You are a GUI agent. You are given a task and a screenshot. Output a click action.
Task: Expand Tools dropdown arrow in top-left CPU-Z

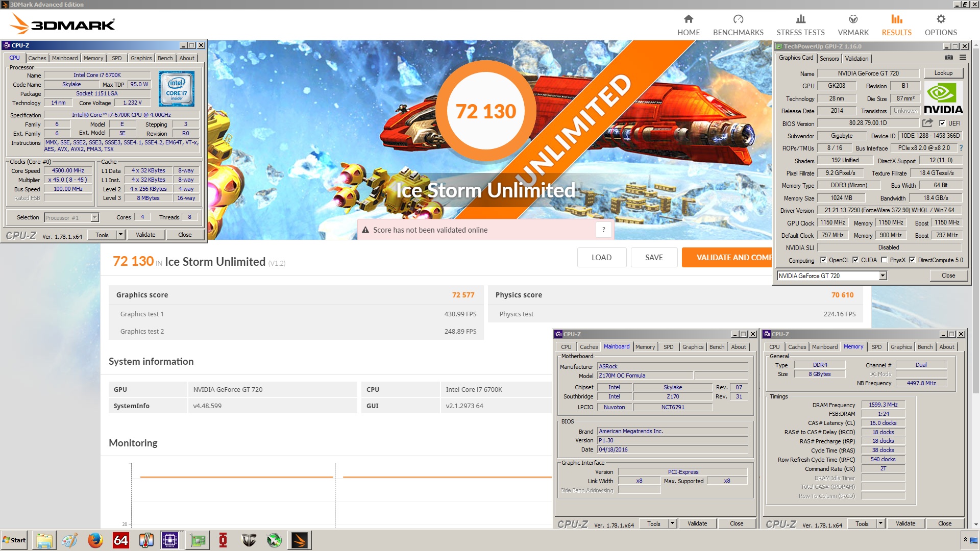(121, 235)
